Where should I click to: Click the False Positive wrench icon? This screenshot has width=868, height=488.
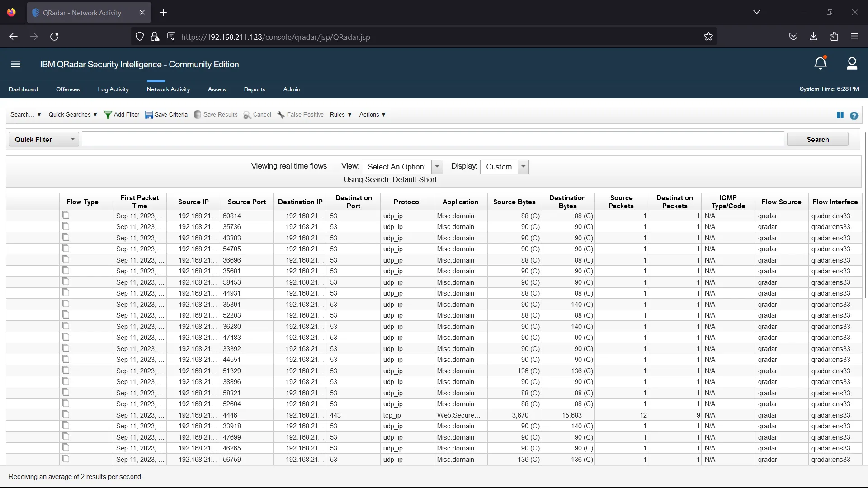click(x=281, y=115)
